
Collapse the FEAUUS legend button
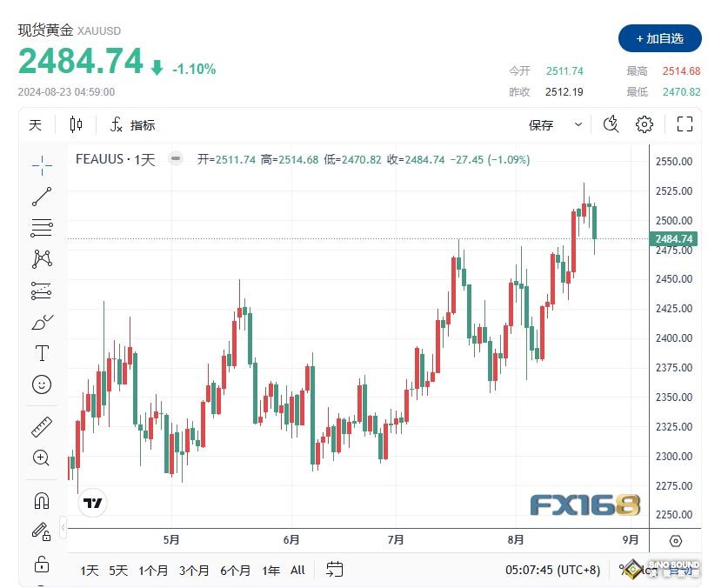(176, 158)
